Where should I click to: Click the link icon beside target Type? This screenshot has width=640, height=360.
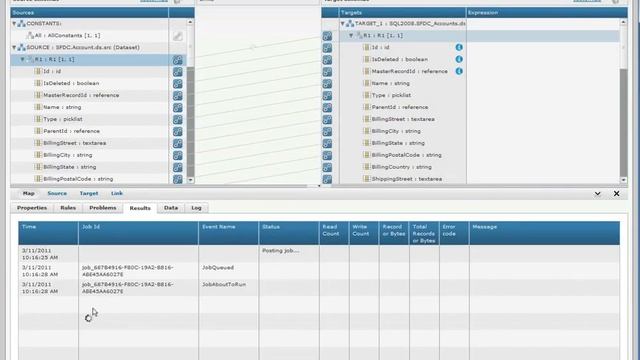pos(327,96)
